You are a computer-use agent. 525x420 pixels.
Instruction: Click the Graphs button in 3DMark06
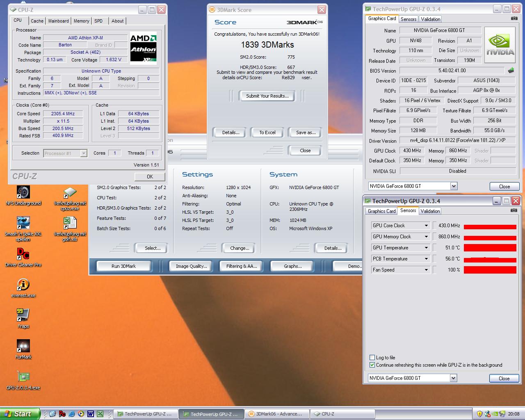click(x=293, y=266)
